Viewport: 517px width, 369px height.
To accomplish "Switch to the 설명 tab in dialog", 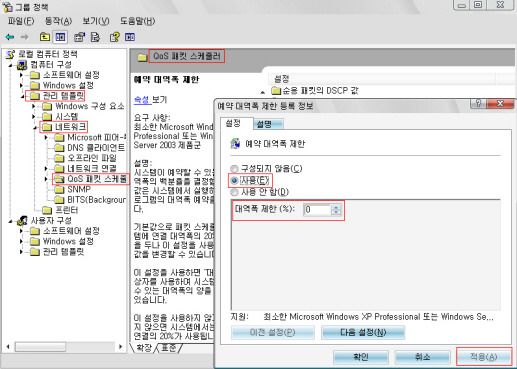I will point(268,124).
